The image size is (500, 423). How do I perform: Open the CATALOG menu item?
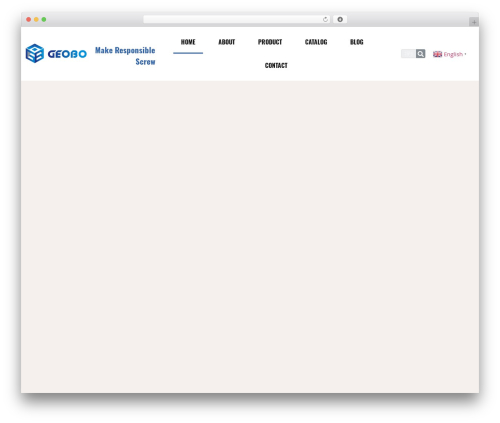click(316, 42)
